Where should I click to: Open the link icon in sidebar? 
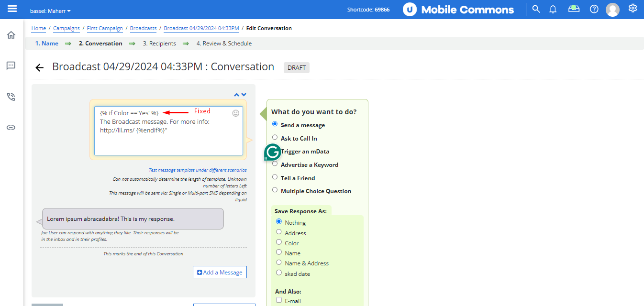[11, 128]
